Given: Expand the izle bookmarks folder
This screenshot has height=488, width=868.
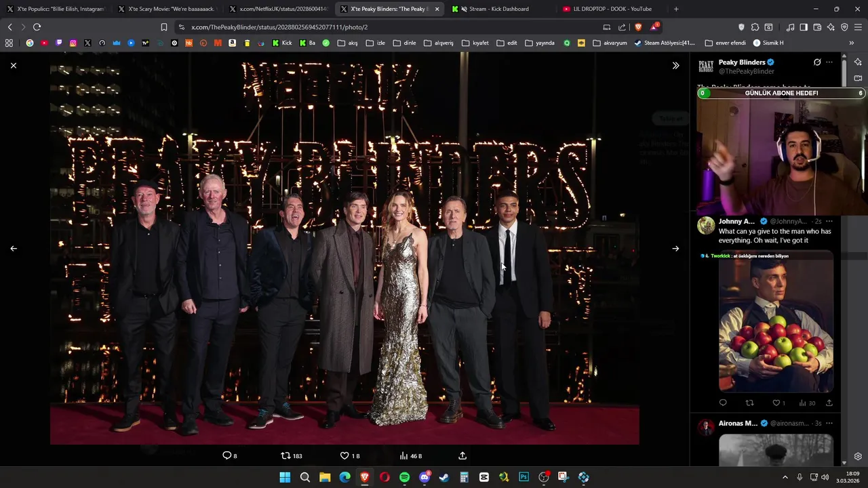Looking at the screenshot, I should click(x=375, y=43).
